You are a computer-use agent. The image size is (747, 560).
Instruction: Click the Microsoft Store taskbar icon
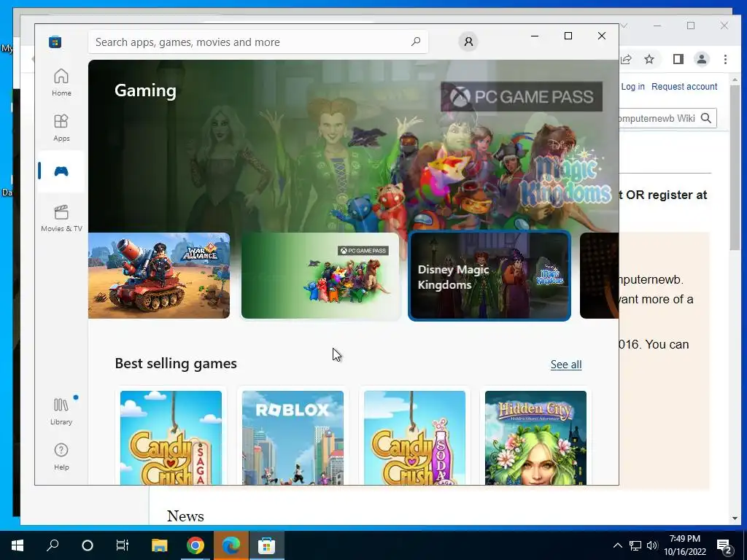click(x=267, y=545)
